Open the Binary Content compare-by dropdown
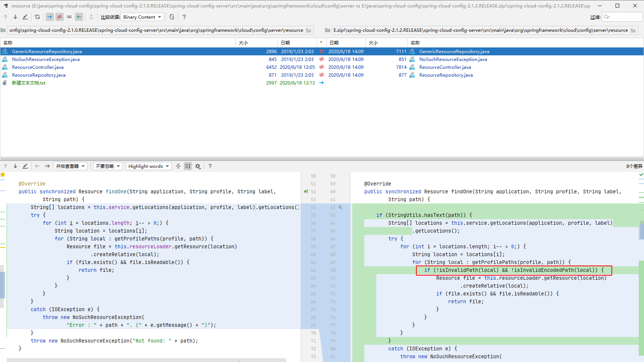 [x=143, y=17]
